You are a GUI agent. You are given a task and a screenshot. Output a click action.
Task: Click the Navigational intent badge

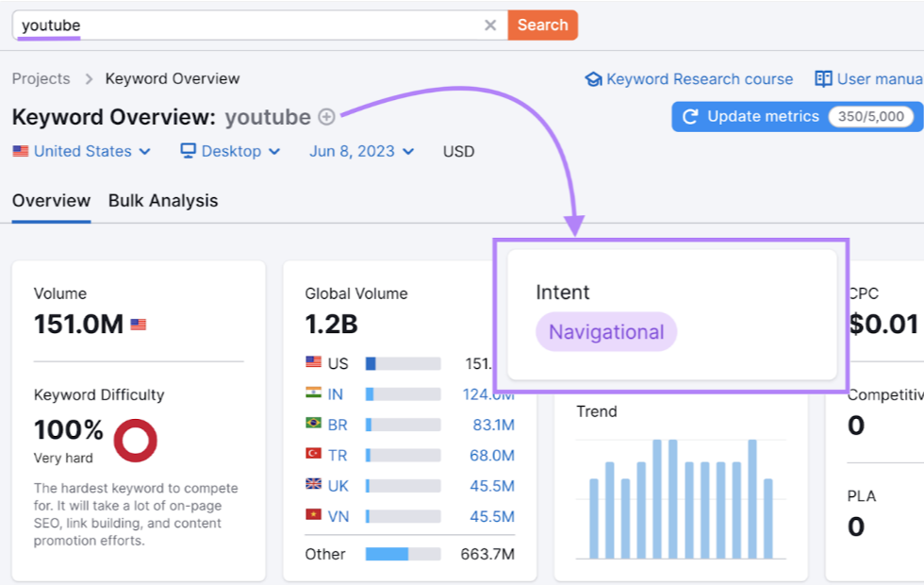pos(606,332)
